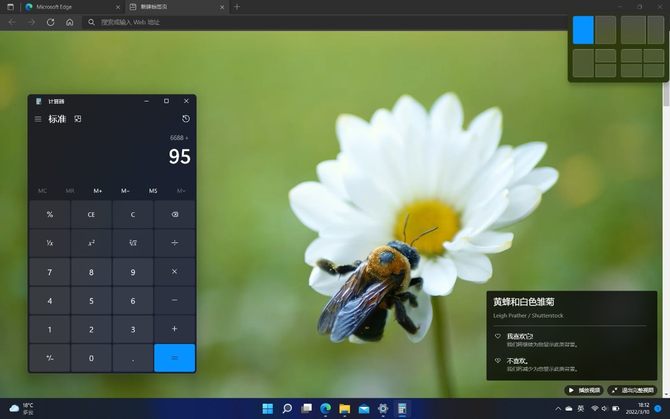Click the address bar search field
The image size is (670, 419).
(x=300, y=21)
